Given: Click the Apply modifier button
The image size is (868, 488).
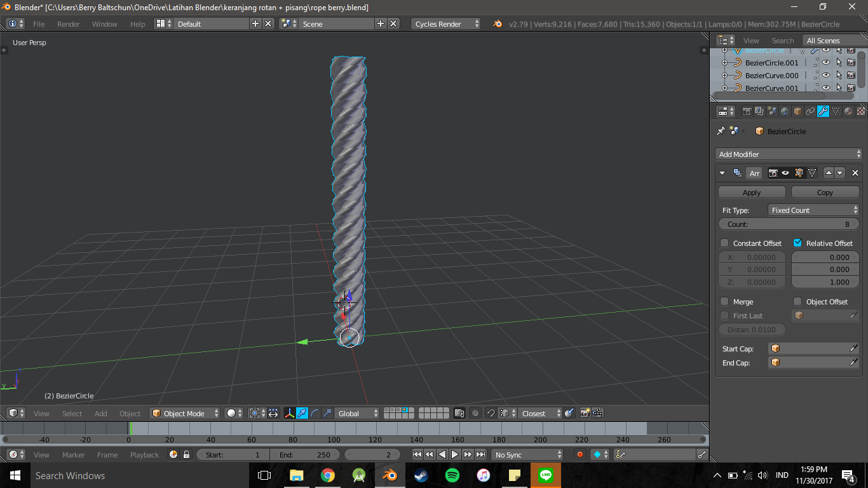Looking at the screenshot, I should (752, 192).
